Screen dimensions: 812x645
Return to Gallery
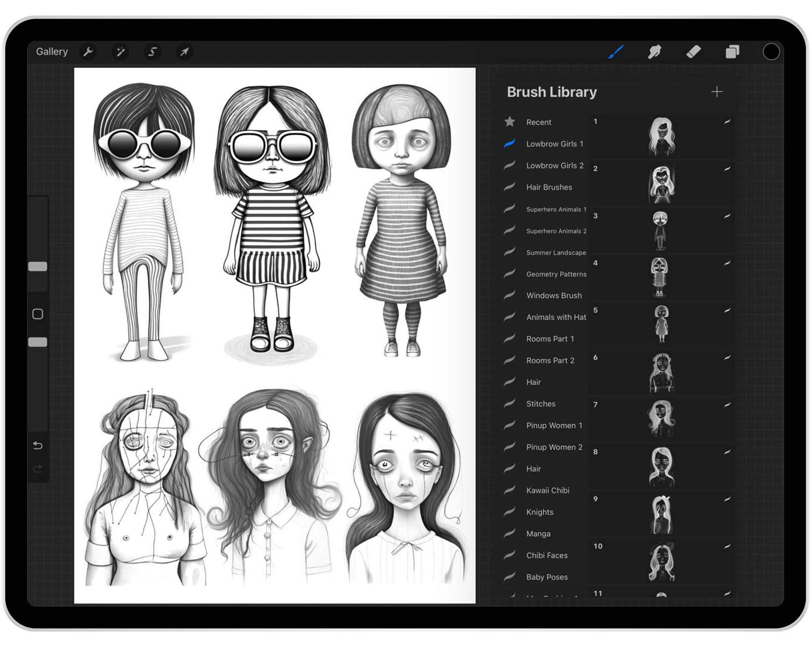(x=52, y=52)
